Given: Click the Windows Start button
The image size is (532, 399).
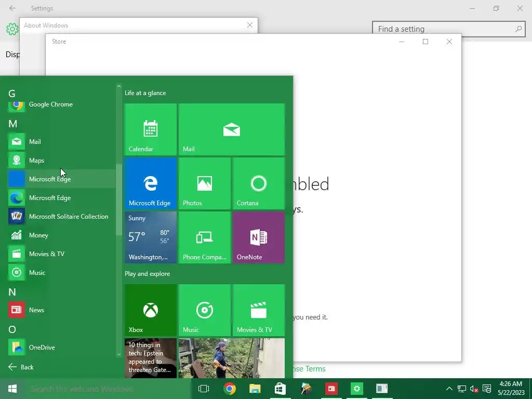Looking at the screenshot, I should click(x=12, y=389).
